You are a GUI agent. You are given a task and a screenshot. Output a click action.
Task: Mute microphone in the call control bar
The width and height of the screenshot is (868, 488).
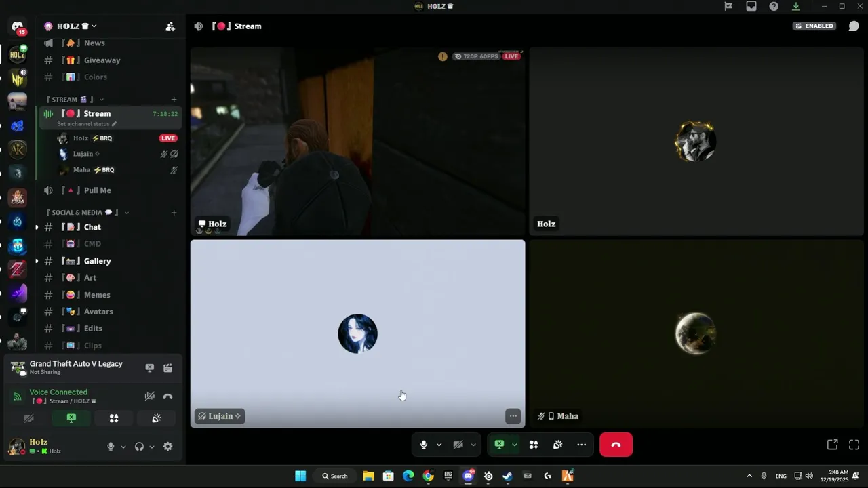point(424,445)
